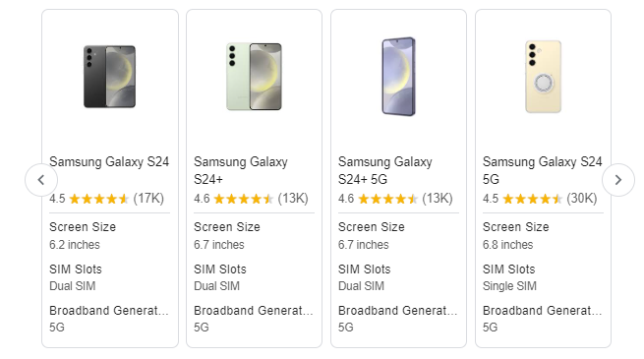Open the green Galaxy S24+ phone image
This screenshot has width=644, height=359.
[255, 77]
